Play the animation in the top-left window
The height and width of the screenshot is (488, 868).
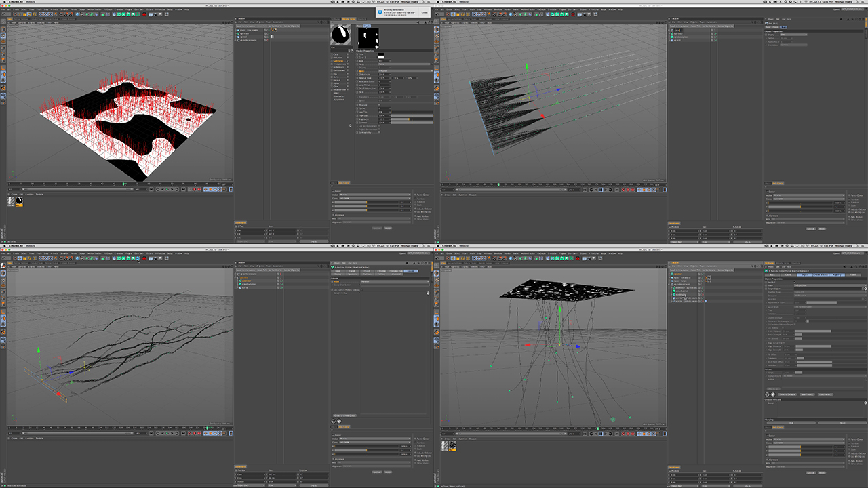click(167, 189)
